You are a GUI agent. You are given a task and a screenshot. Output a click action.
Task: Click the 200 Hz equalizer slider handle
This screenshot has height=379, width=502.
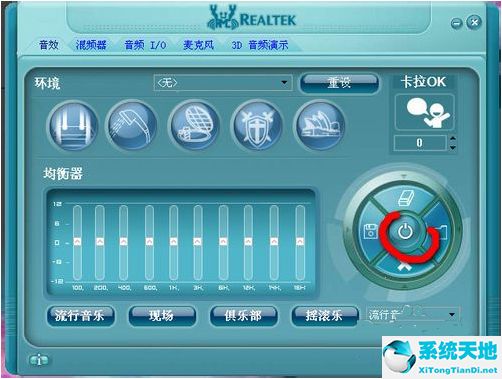(x=100, y=241)
